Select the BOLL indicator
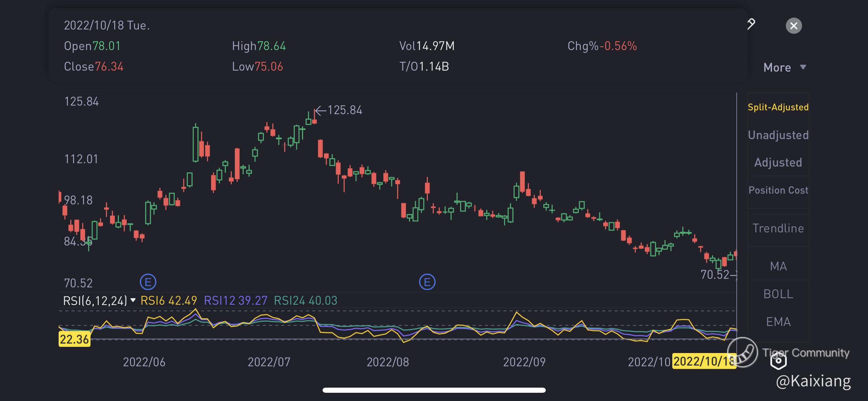The width and height of the screenshot is (868, 401). pos(778,294)
